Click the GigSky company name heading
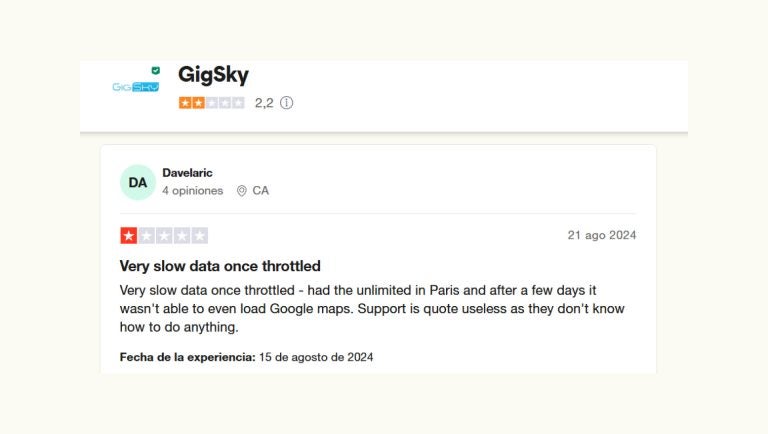The image size is (768, 434). tap(213, 75)
